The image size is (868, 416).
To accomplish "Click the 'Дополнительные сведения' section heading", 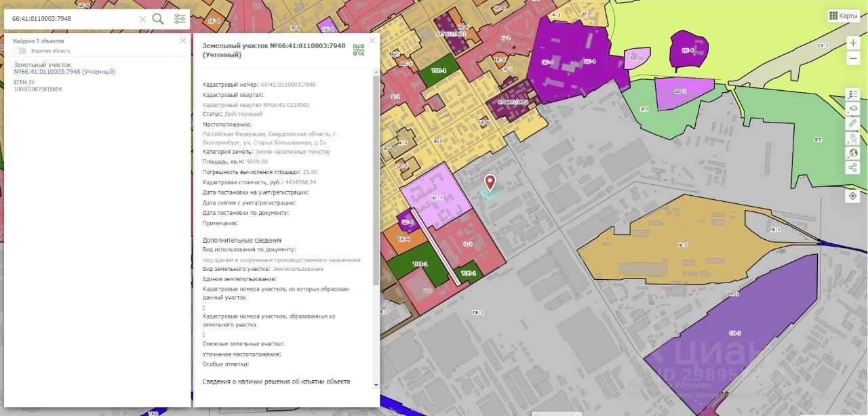I will (242, 240).
